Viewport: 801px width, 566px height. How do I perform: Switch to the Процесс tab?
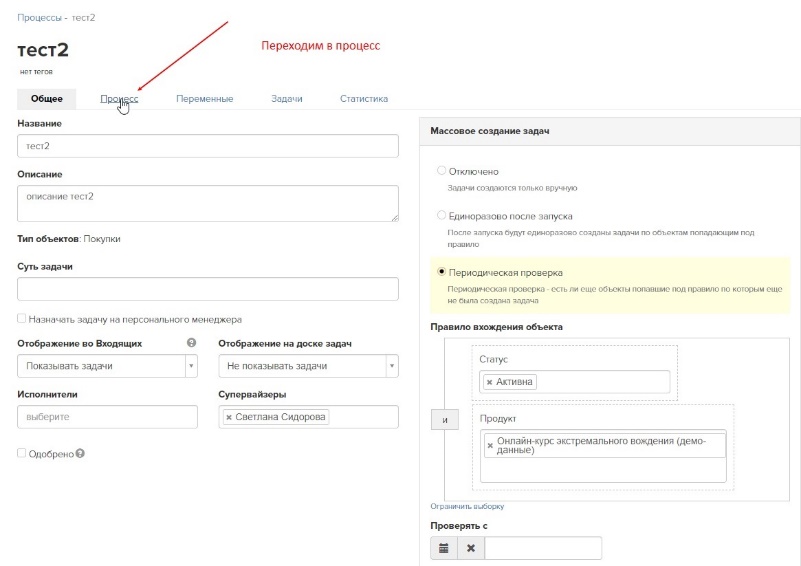point(119,99)
